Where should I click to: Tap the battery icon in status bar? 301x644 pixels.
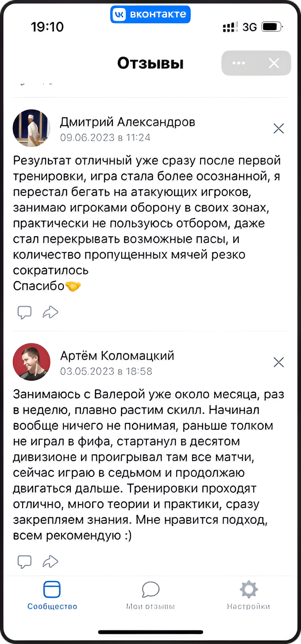272,27
